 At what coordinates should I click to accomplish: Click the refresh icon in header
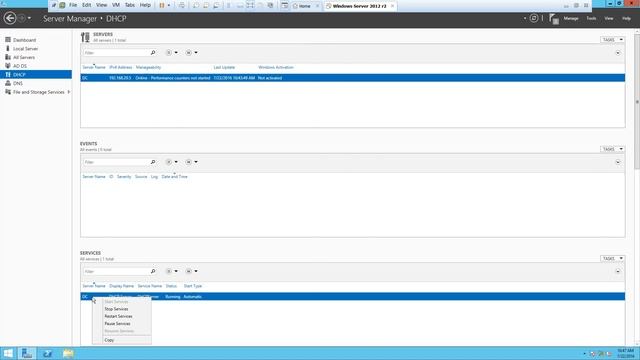pyautogui.click(x=534, y=18)
